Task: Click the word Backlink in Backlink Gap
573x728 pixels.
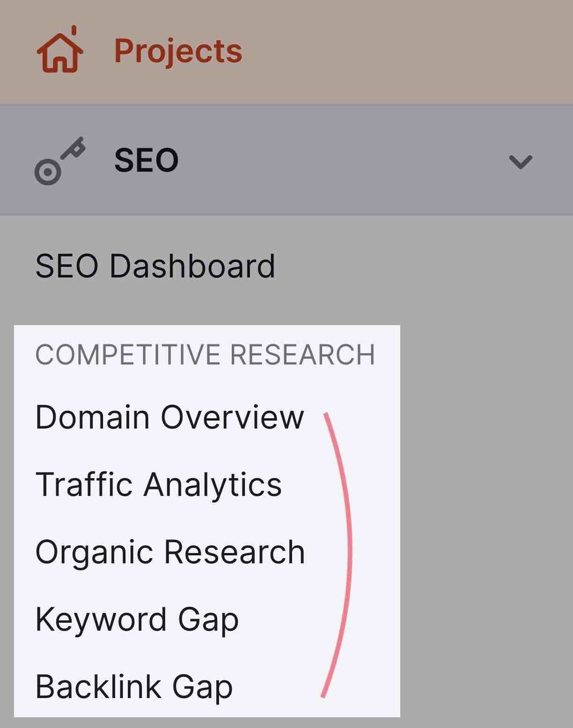Action: (99, 687)
